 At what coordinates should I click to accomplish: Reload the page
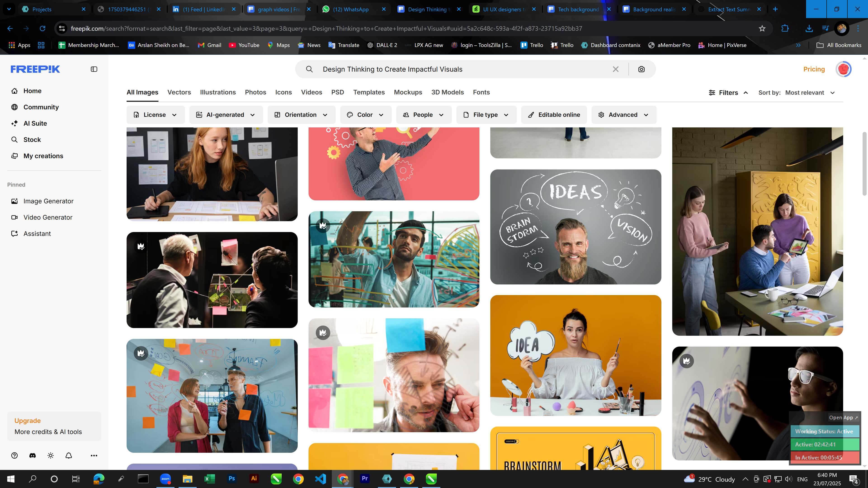42,29
